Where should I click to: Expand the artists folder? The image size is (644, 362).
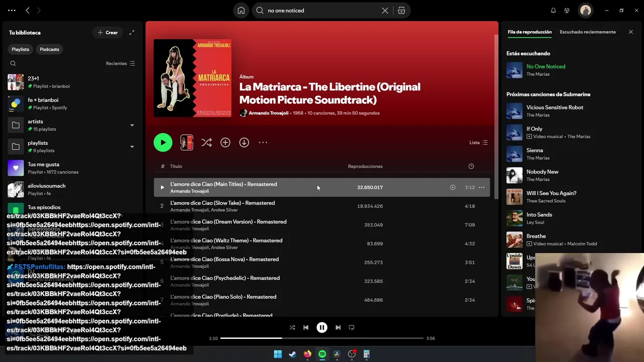coord(132,125)
